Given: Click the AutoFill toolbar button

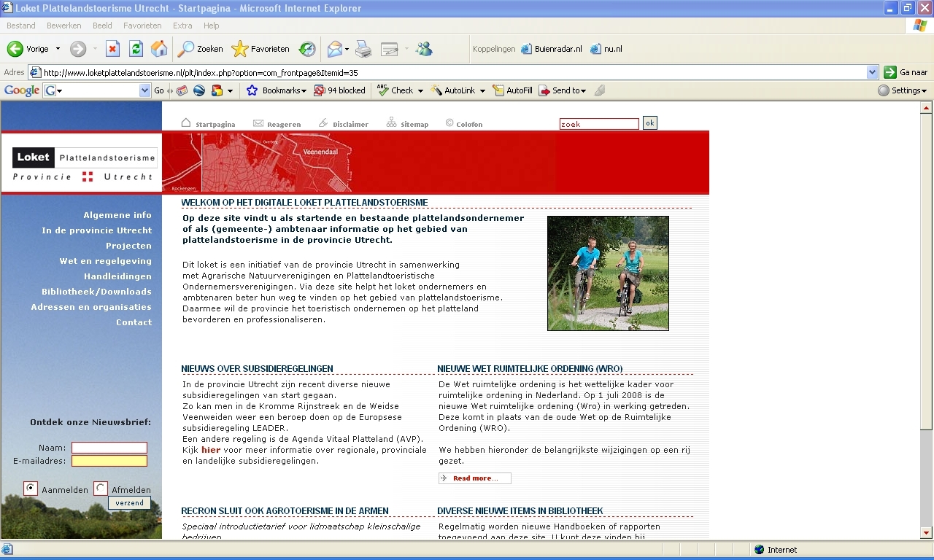Looking at the screenshot, I should 513,90.
